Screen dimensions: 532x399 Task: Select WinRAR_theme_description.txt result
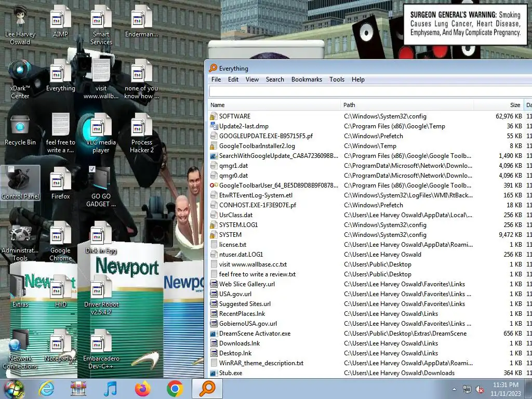pyautogui.click(x=370, y=363)
